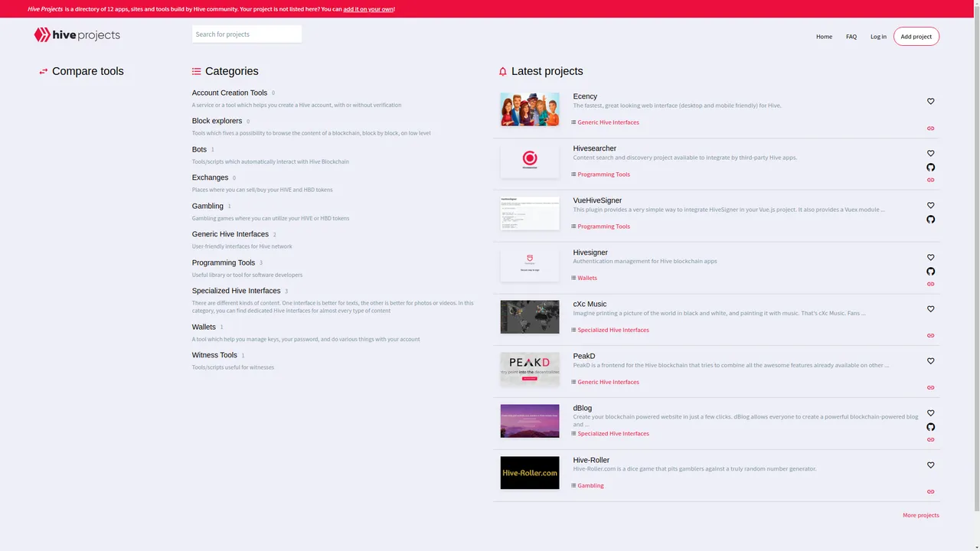
Task: Open the Gambling category in Categories list
Action: (207, 206)
